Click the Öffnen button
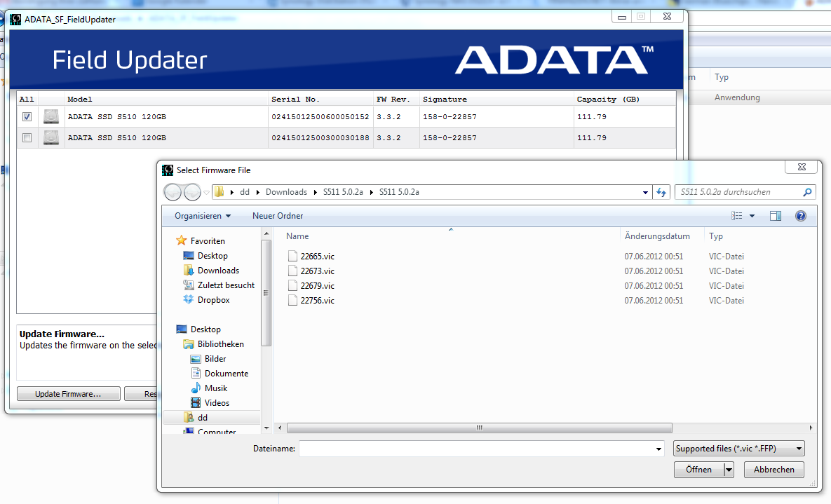831x504 pixels. [x=699, y=470]
